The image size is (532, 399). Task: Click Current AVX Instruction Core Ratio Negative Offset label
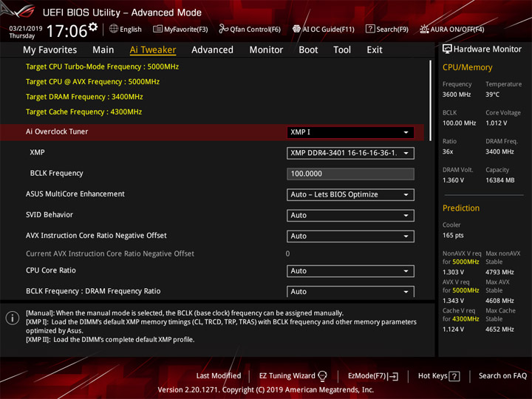click(x=110, y=253)
